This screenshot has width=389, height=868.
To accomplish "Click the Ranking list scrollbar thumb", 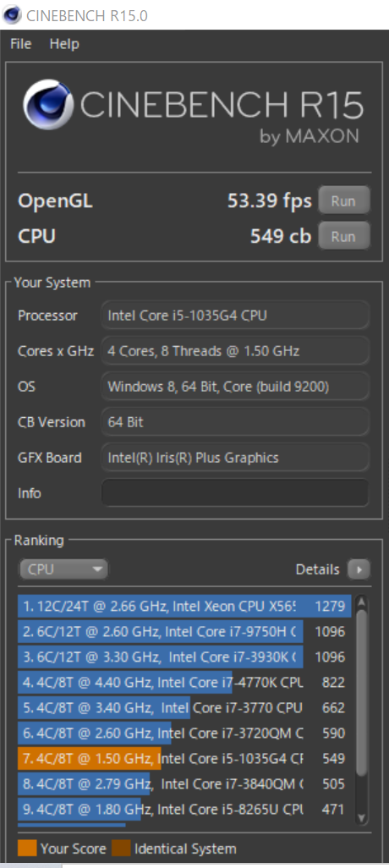I will coord(361,693).
